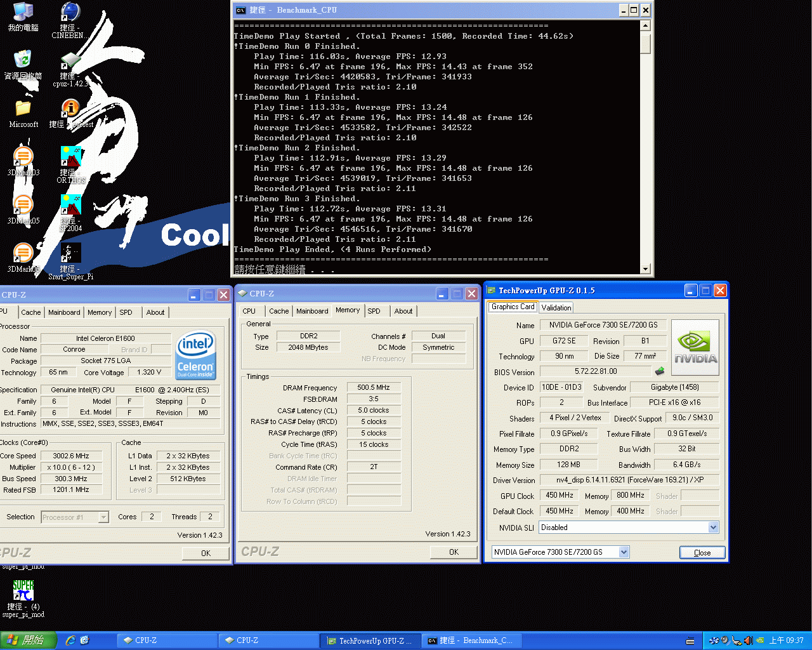Open the 3DMark06 desktop icon

[23, 254]
